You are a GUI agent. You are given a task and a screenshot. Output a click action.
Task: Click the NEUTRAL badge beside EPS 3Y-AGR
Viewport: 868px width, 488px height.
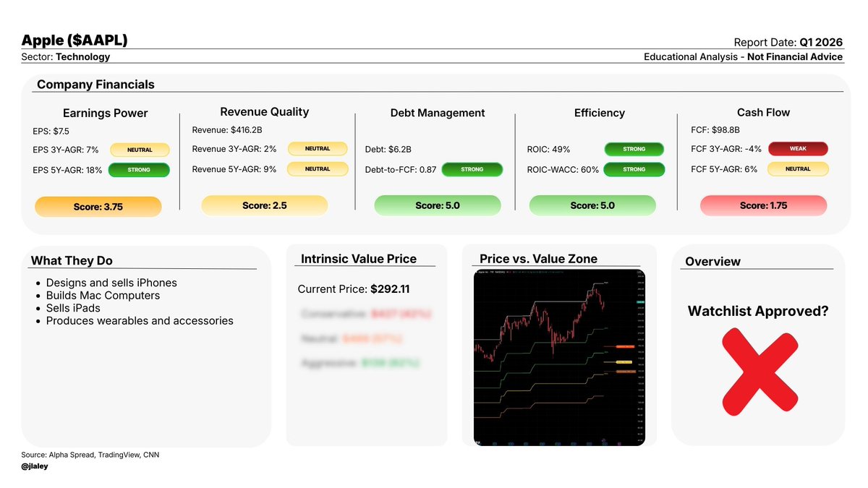[x=140, y=150]
